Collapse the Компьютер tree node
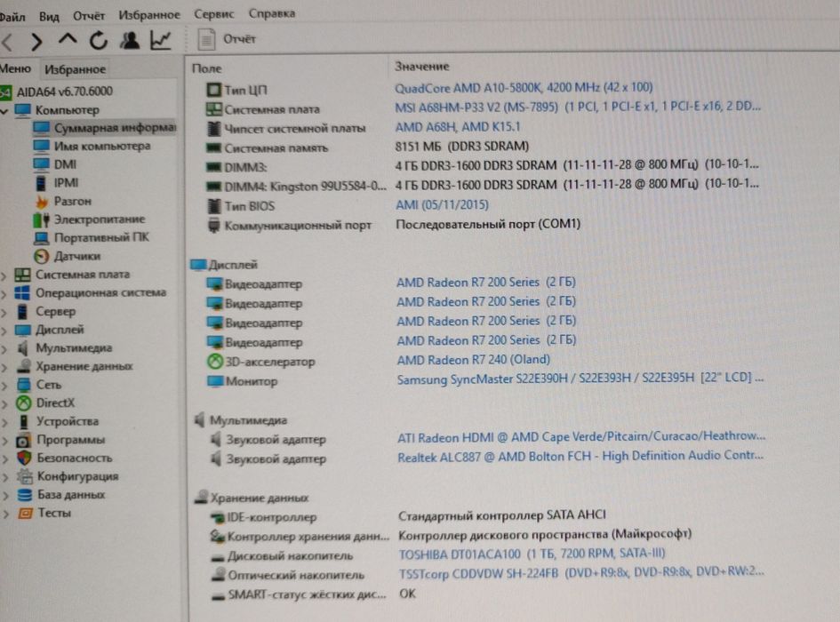 tap(4, 111)
